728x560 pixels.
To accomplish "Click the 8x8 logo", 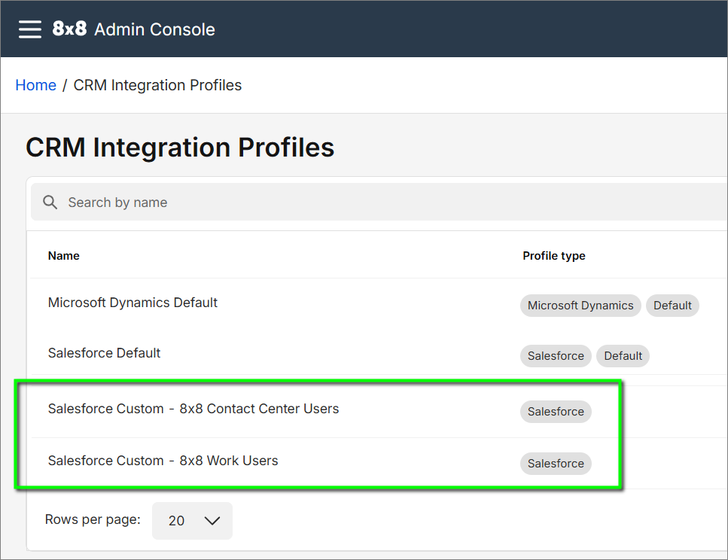I will [x=69, y=29].
